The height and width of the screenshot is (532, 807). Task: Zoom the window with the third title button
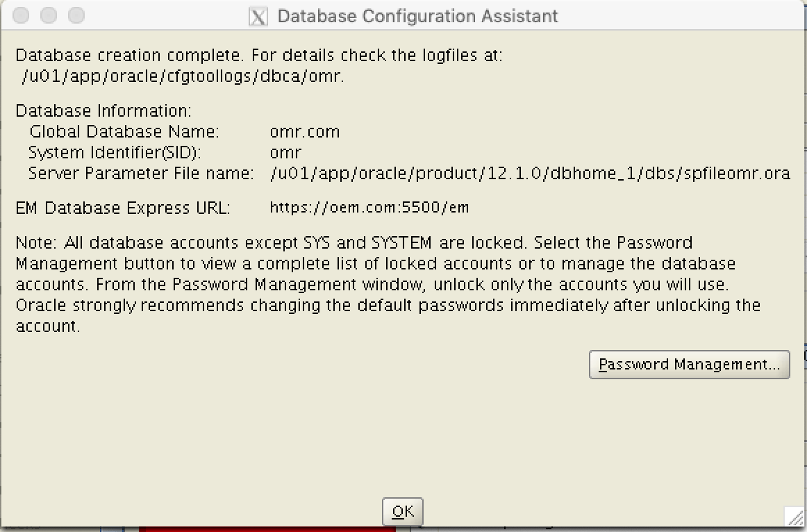76,15
